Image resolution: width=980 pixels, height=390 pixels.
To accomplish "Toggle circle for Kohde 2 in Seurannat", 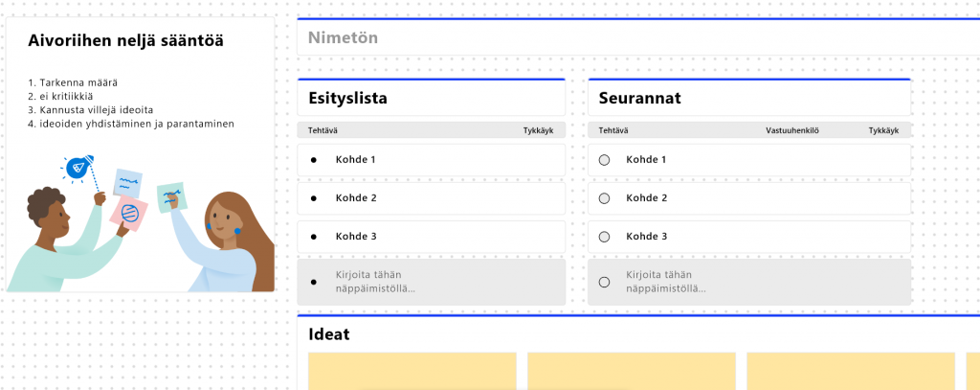I will coord(604,198).
